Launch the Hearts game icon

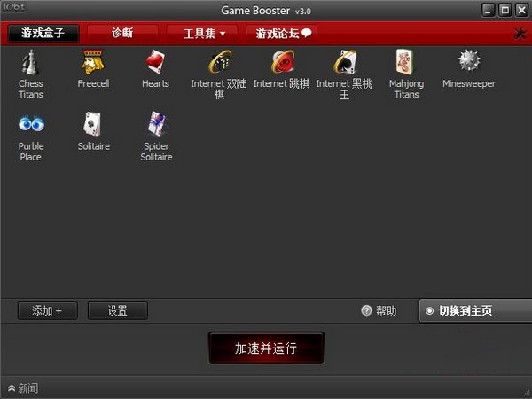pyautogui.click(x=155, y=63)
